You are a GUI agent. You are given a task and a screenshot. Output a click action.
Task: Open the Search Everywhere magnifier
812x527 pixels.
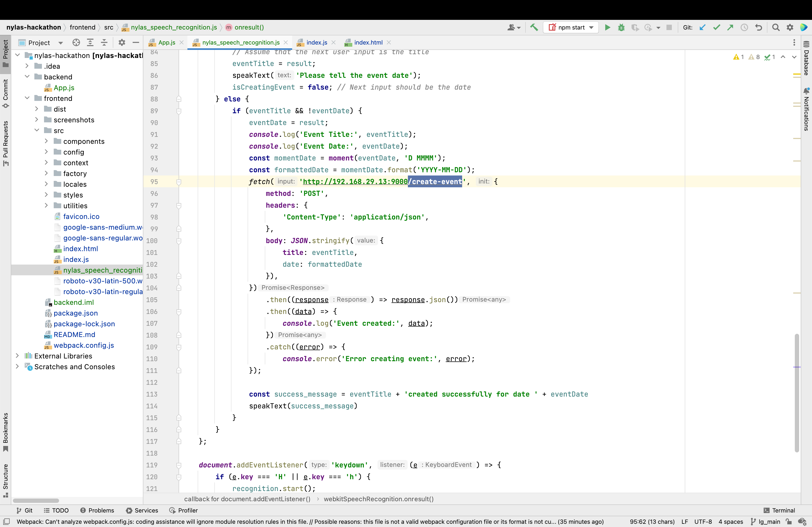click(x=776, y=27)
